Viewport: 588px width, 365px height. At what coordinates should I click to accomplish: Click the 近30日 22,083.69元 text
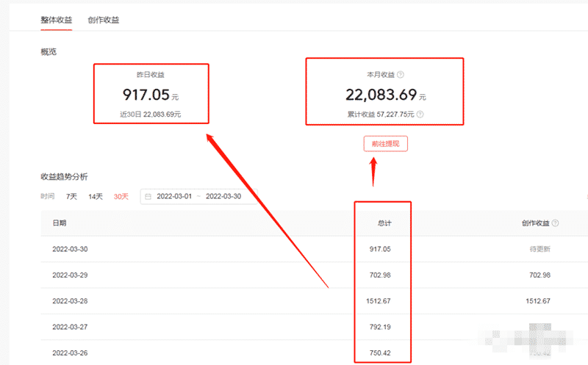151,115
